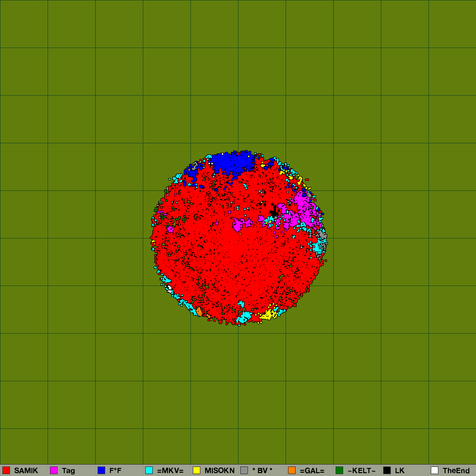476x476 pixels.
Task: Click the red SAMIK legend swatch
Action: coord(6,470)
